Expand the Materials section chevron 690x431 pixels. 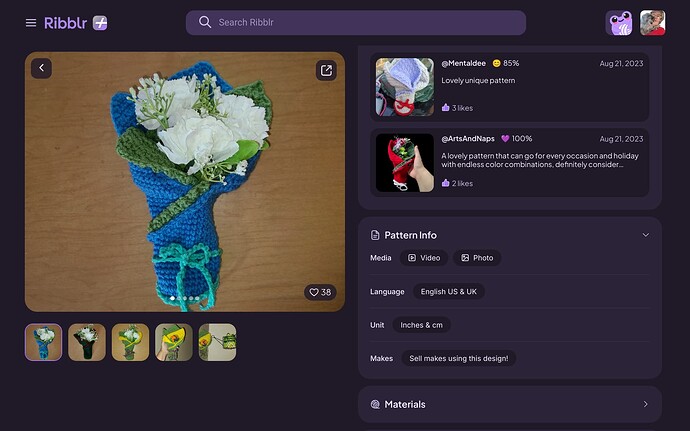pos(646,404)
